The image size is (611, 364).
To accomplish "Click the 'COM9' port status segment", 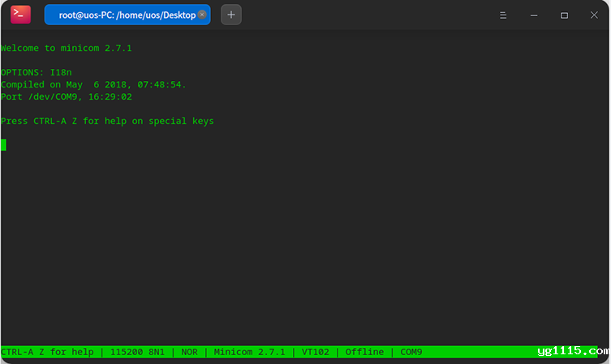I will [411, 353].
